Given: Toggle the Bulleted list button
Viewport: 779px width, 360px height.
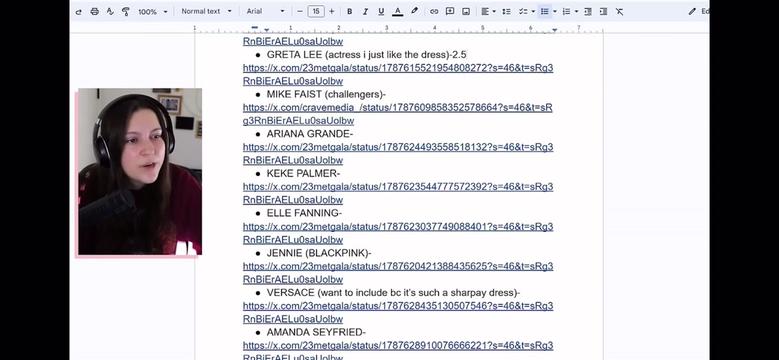Looking at the screenshot, I should click(545, 11).
